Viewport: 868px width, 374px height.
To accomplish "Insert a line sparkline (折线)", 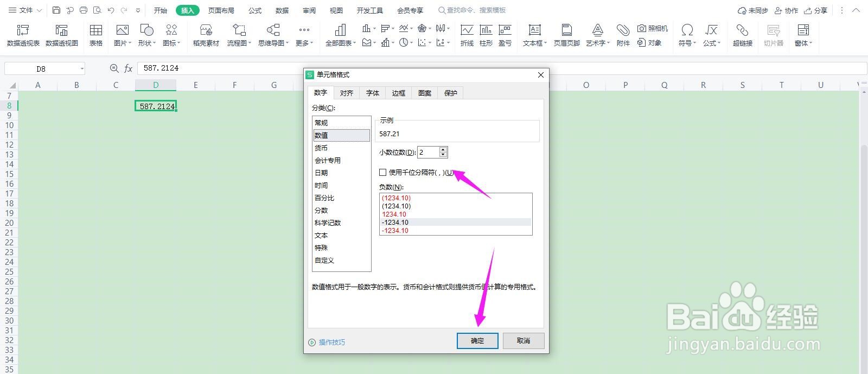I will (467, 35).
